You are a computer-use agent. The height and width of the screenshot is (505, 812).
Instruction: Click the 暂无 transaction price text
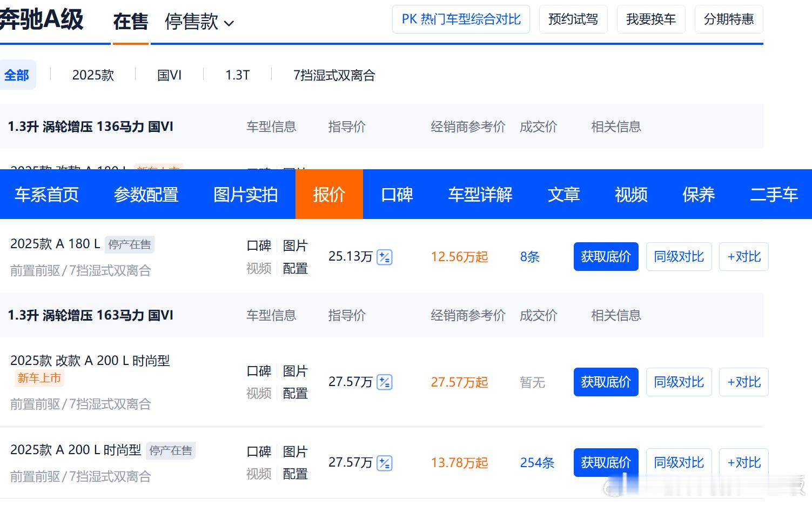(x=533, y=382)
